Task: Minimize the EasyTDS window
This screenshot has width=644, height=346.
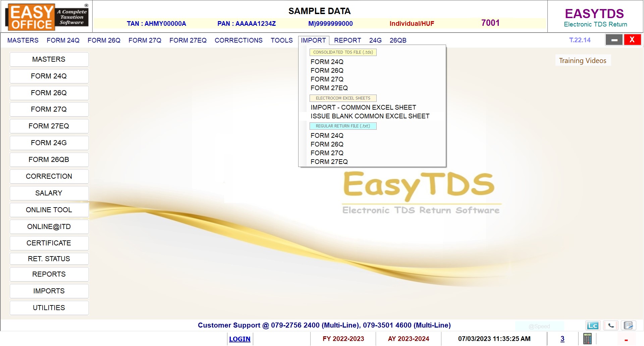Action: [614, 40]
